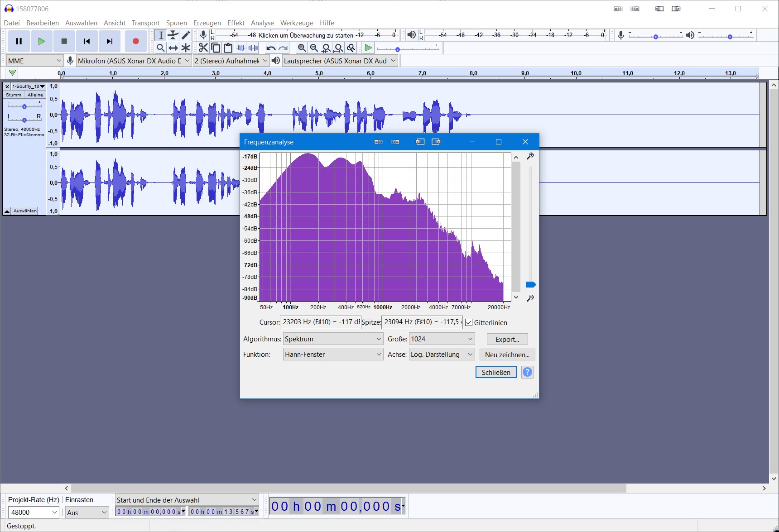Open the MME audio host dropdown

(35, 61)
